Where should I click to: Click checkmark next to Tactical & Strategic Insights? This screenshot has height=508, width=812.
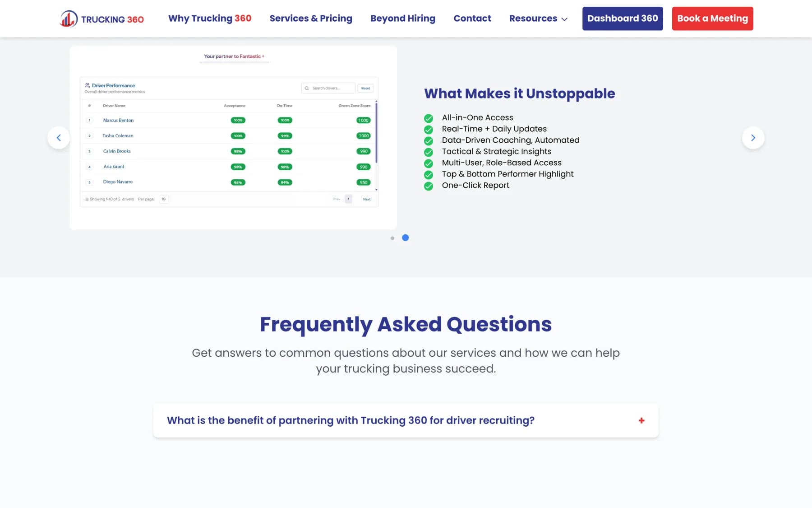(x=428, y=152)
